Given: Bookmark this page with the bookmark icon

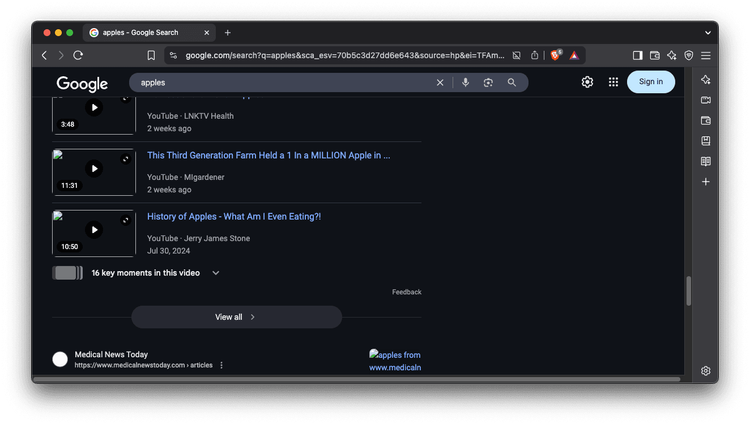Looking at the screenshot, I should coord(151,55).
